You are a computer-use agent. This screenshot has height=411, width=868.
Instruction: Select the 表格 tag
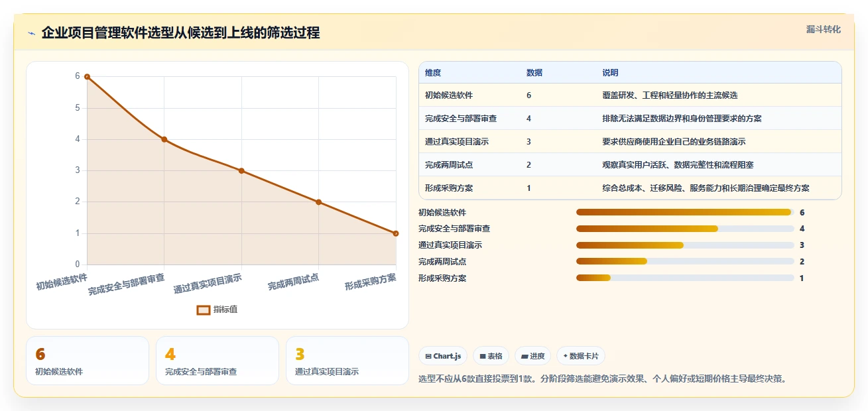pos(491,356)
